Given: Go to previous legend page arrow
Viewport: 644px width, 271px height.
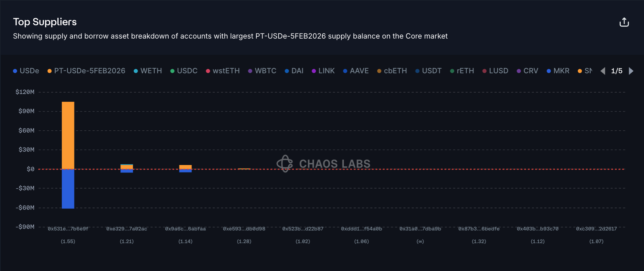Looking at the screenshot, I should (603, 71).
